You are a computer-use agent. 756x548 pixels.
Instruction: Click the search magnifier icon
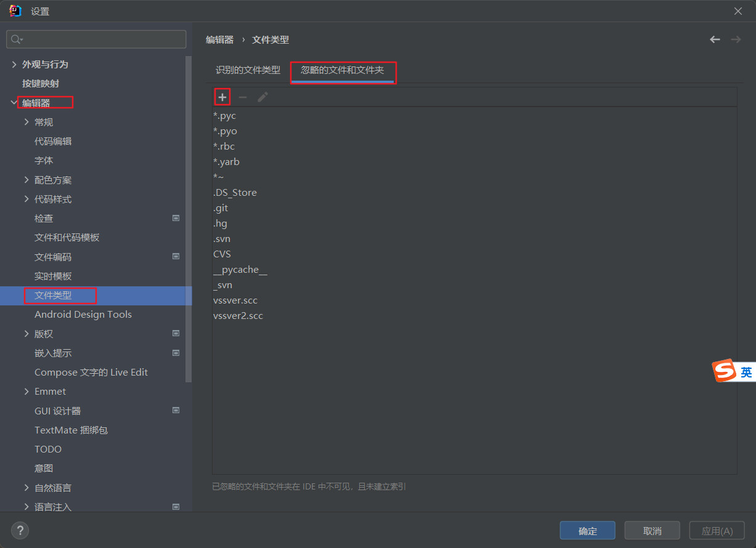[x=17, y=39]
